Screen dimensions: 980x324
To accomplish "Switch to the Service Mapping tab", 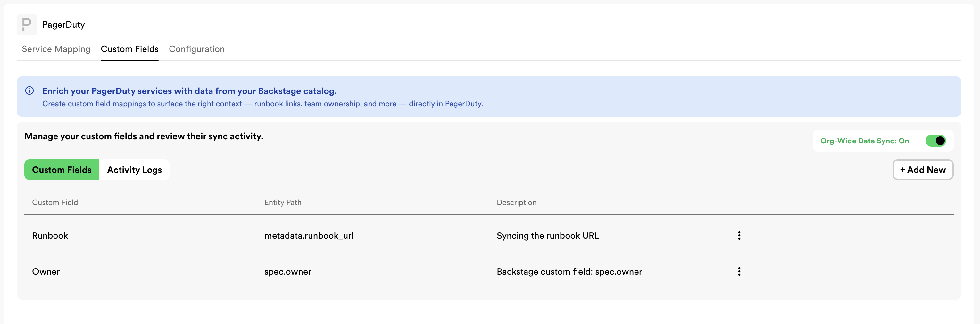I will tap(56, 49).
